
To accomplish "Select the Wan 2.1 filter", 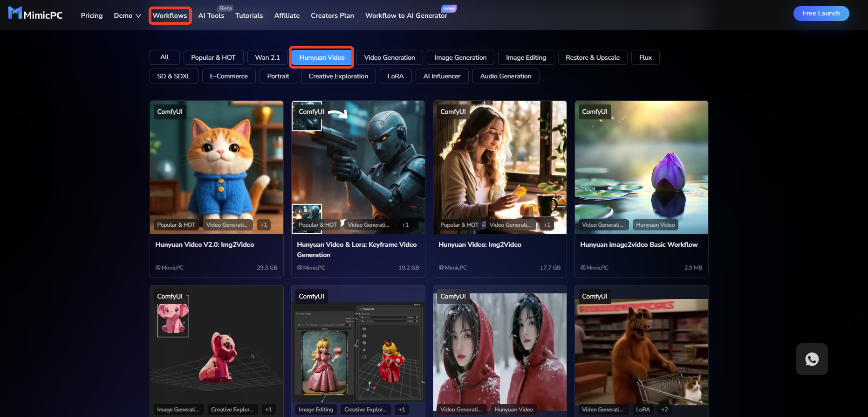I will [x=267, y=57].
